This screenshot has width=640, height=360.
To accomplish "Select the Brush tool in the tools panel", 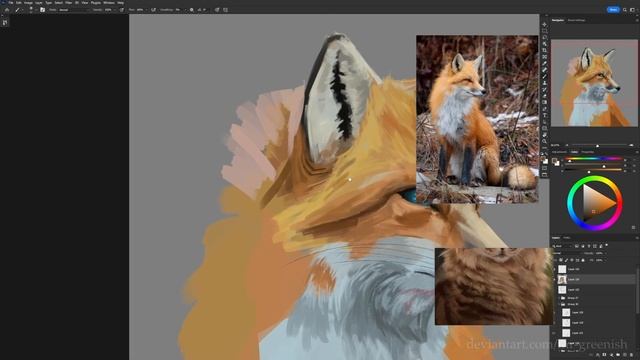I will coord(544,76).
